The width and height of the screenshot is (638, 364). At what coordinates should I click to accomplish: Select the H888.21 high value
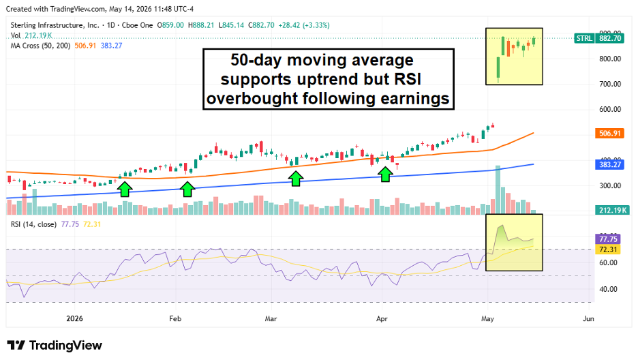tap(201, 25)
